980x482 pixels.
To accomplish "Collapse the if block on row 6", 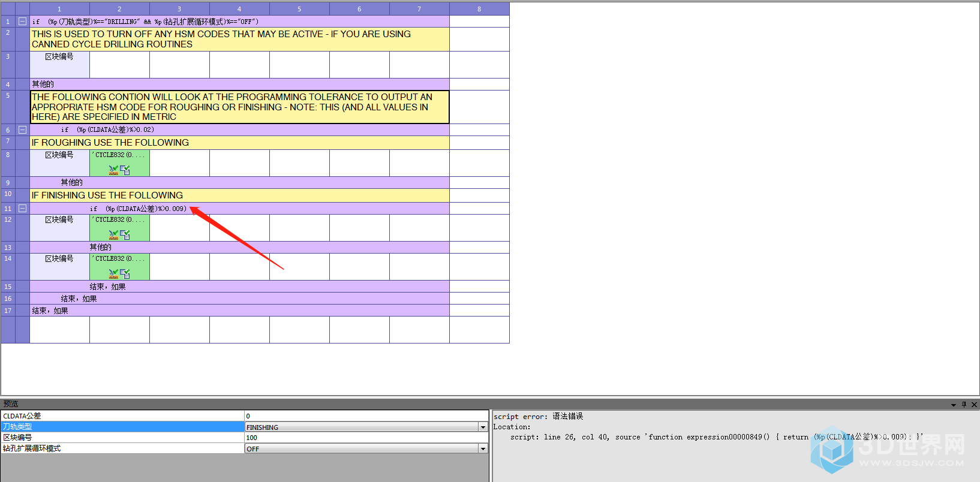I will point(22,129).
